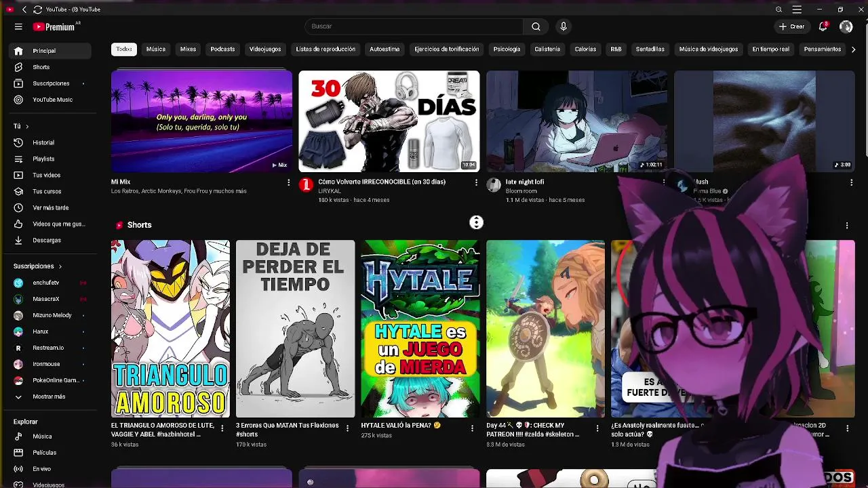Select the Psicología filter chip

tap(507, 49)
